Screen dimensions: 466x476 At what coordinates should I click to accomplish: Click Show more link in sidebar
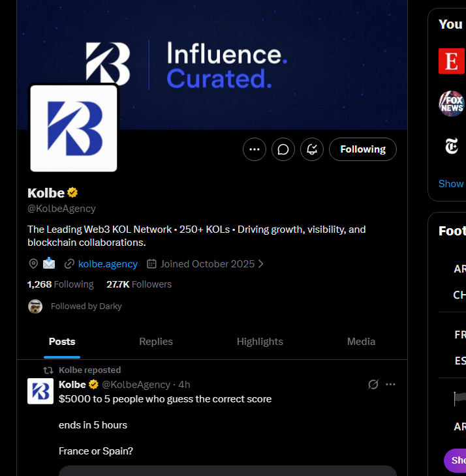(452, 184)
